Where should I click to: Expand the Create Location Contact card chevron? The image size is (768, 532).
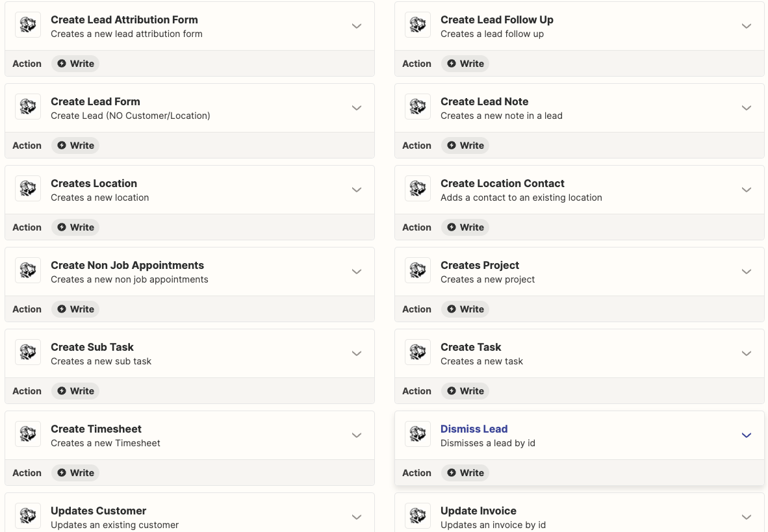click(x=747, y=190)
